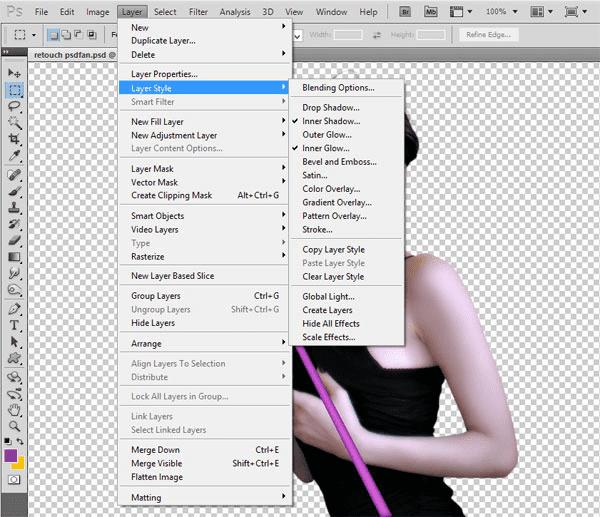
Task: Open the 100% zoom level dropdown
Action: (502, 12)
